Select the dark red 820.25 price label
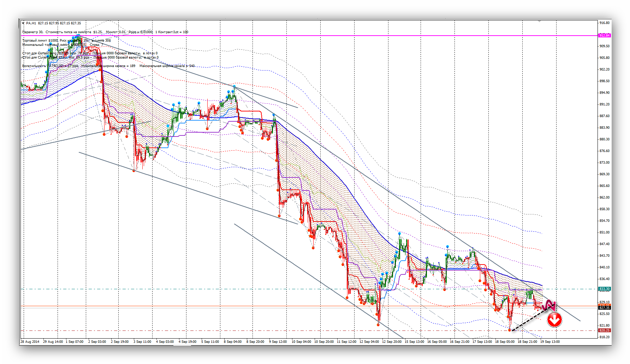 [604, 330]
